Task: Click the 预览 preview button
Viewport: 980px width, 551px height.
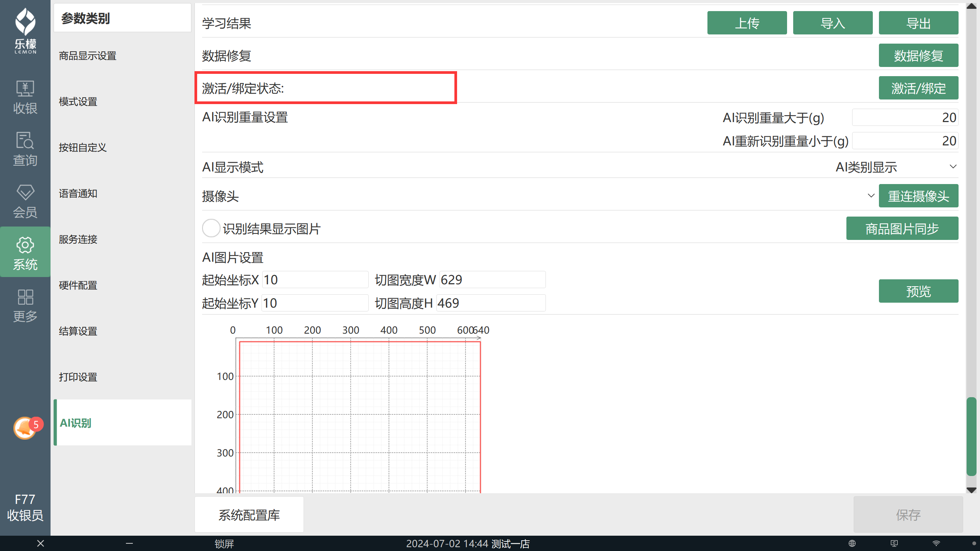Action: (918, 291)
